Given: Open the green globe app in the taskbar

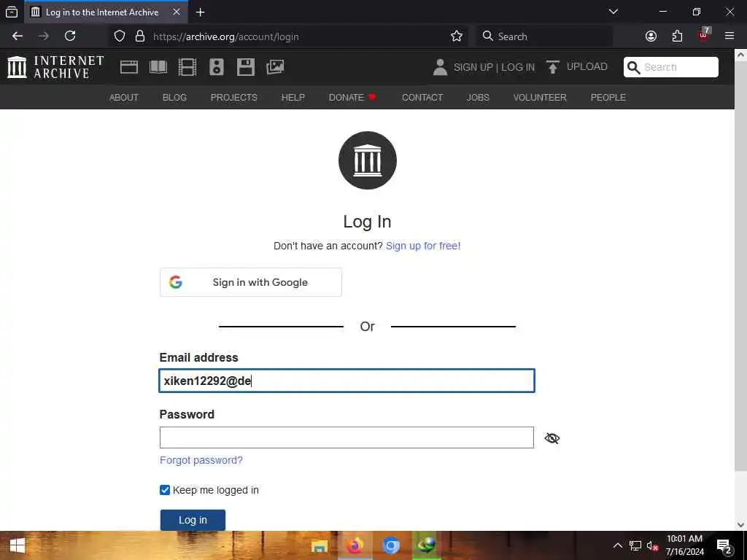Looking at the screenshot, I should pos(426,545).
